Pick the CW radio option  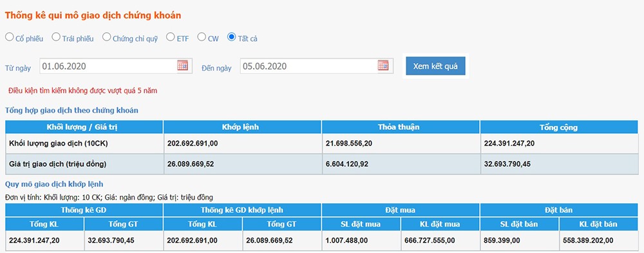click(201, 37)
